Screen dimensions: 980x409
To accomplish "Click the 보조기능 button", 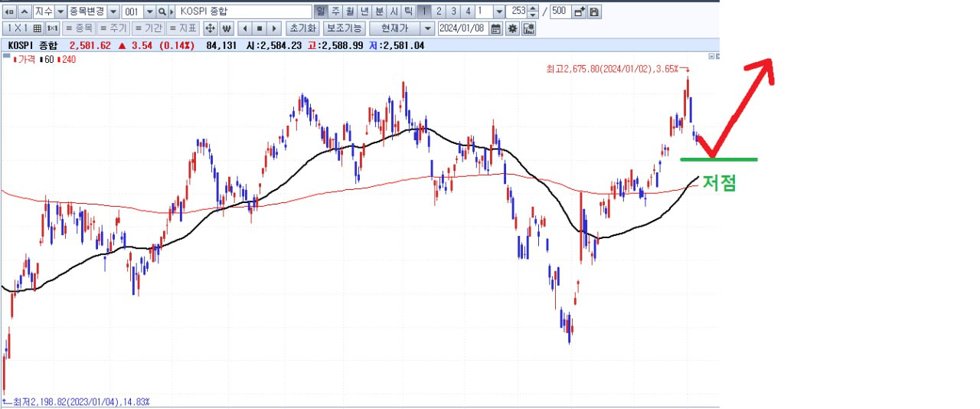I will coord(344,28).
